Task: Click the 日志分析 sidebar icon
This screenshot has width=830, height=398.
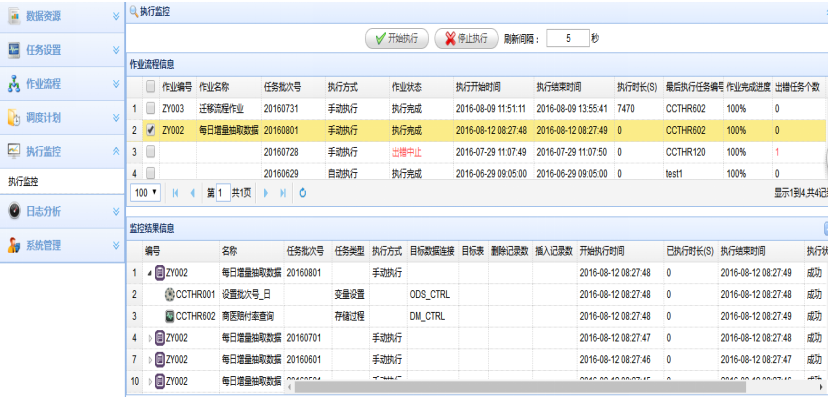Action: (14, 211)
